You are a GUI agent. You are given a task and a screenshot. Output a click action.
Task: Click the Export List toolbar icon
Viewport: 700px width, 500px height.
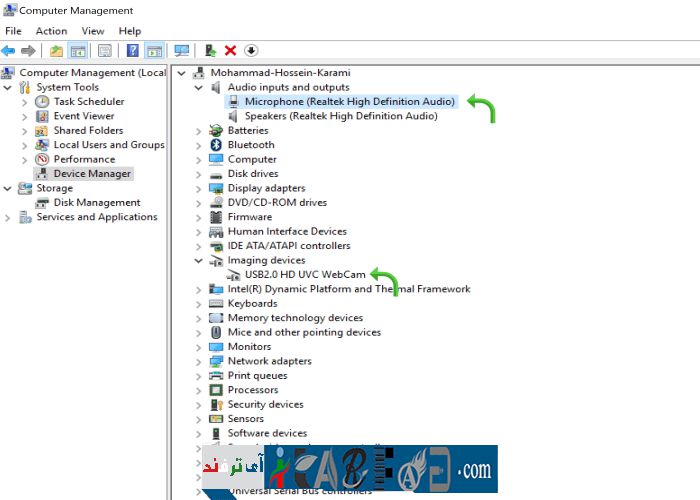(x=105, y=51)
